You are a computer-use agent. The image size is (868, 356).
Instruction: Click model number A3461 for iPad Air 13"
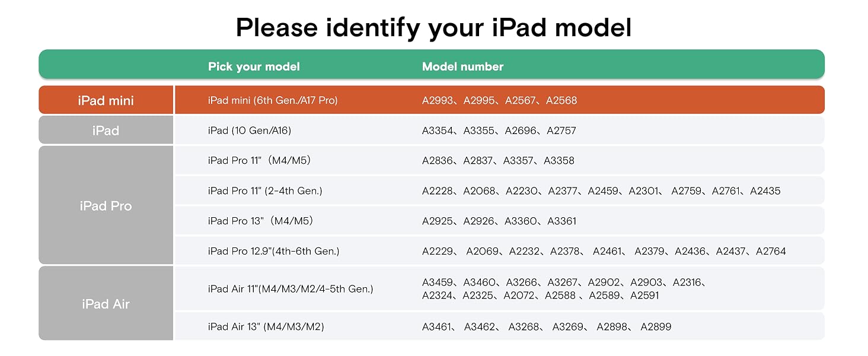tap(436, 327)
